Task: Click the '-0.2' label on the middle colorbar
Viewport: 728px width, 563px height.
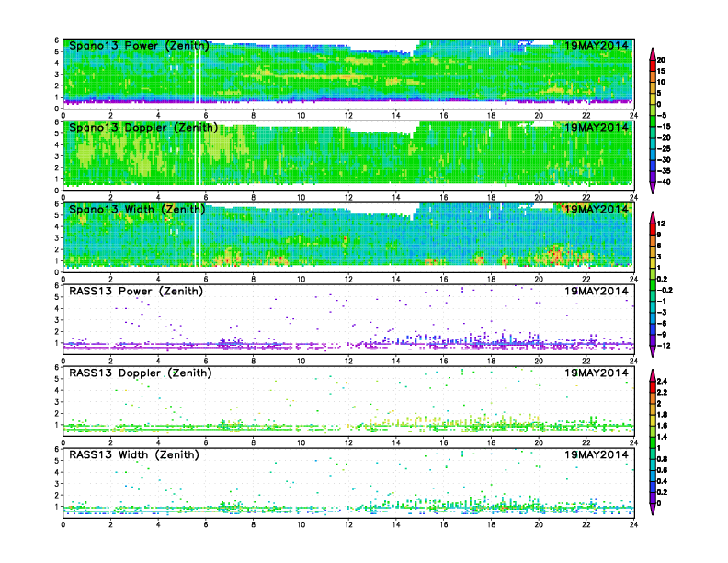Action: coord(665,290)
